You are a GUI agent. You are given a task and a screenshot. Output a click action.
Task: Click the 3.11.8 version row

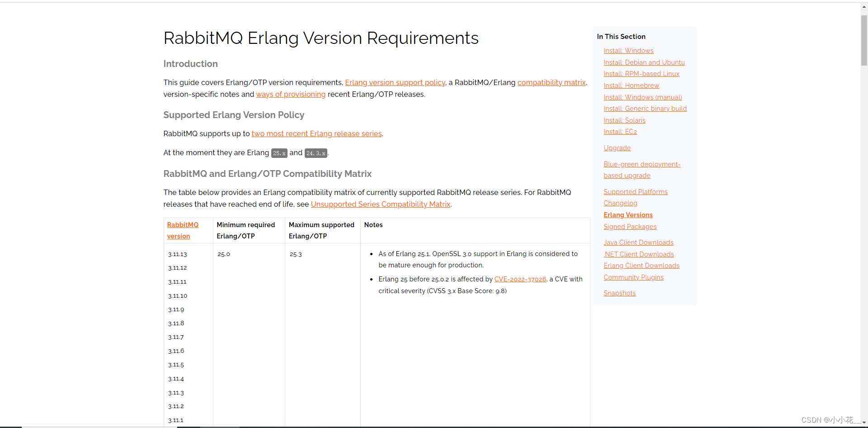(176, 323)
